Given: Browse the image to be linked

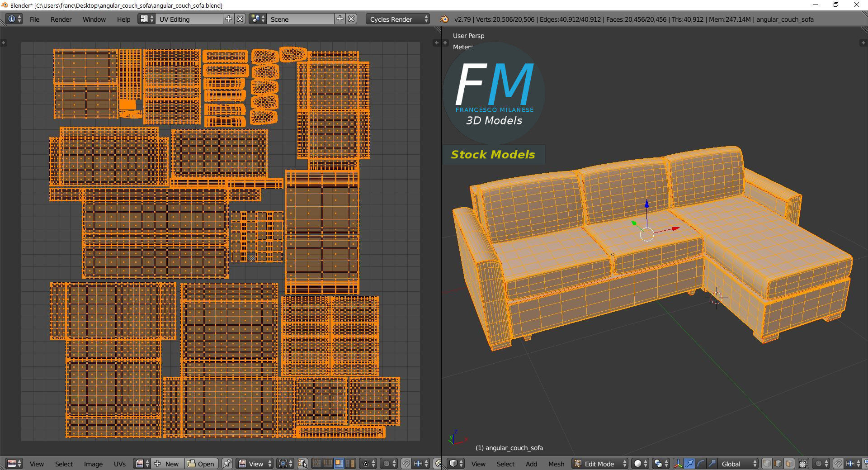Looking at the screenshot, I should (142, 464).
